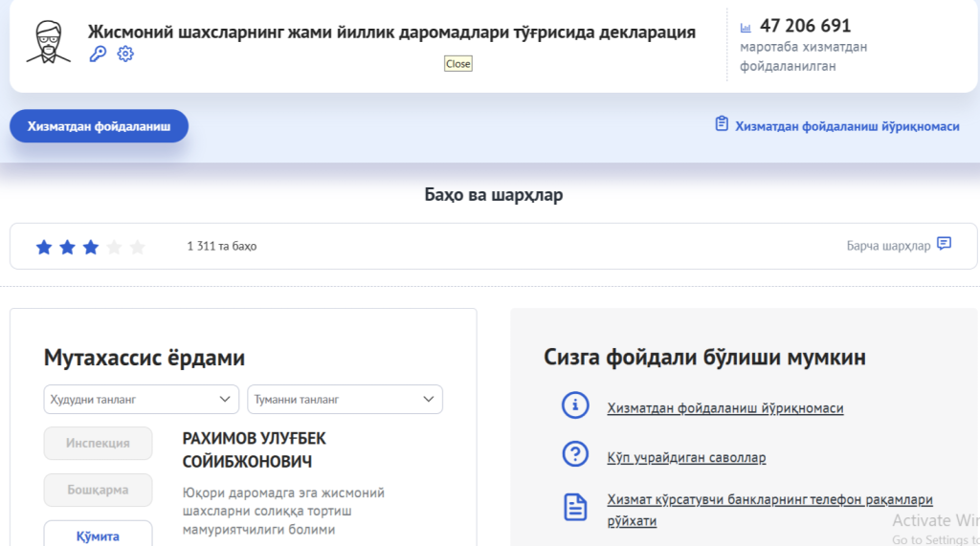Select the second rating star

click(x=67, y=248)
